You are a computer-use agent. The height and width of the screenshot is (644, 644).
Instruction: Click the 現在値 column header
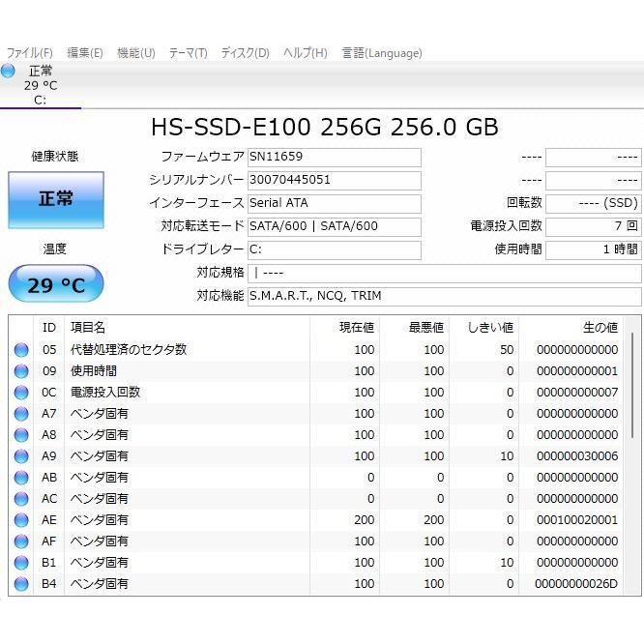coord(345,328)
